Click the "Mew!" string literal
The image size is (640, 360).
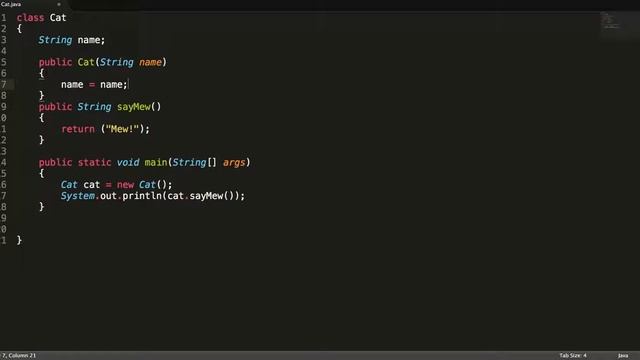(x=122, y=129)
